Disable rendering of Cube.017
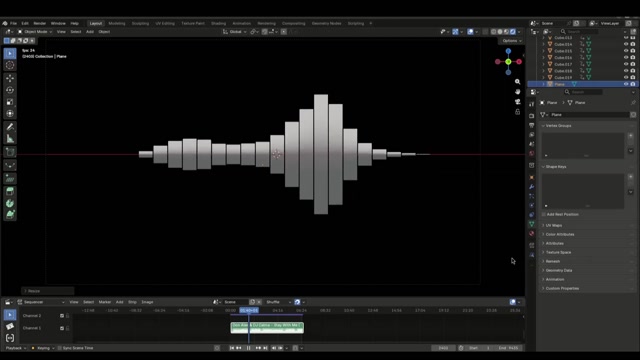The width and height of the screenshot is (640, 360). pos(633,64)
